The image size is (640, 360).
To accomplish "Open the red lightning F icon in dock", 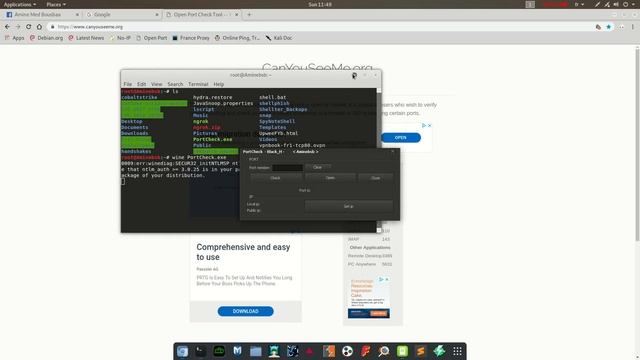I will tap(366, 351).
